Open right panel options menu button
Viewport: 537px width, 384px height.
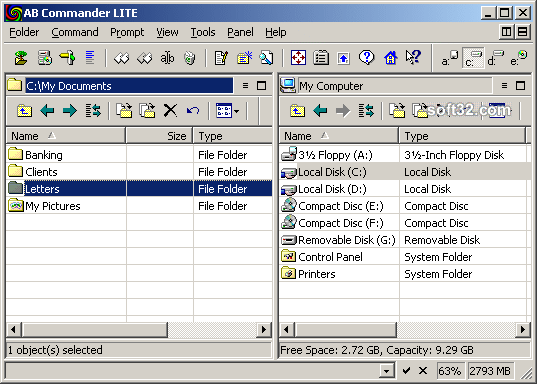[504, 86]
